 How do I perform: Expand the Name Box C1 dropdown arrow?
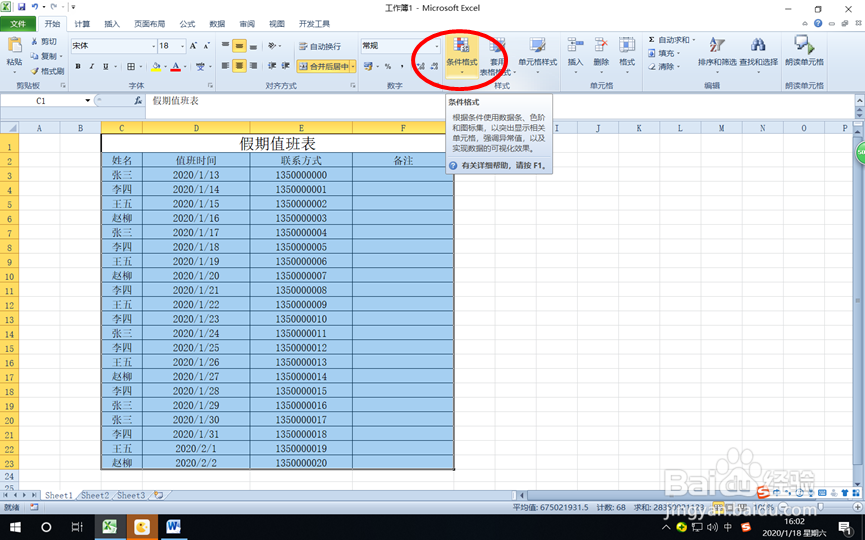[87, 100]
